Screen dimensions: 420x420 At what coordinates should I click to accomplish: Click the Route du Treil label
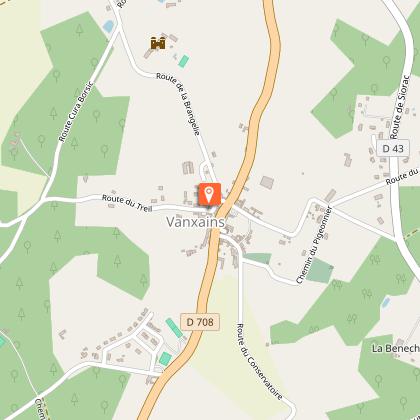point(127,203)
